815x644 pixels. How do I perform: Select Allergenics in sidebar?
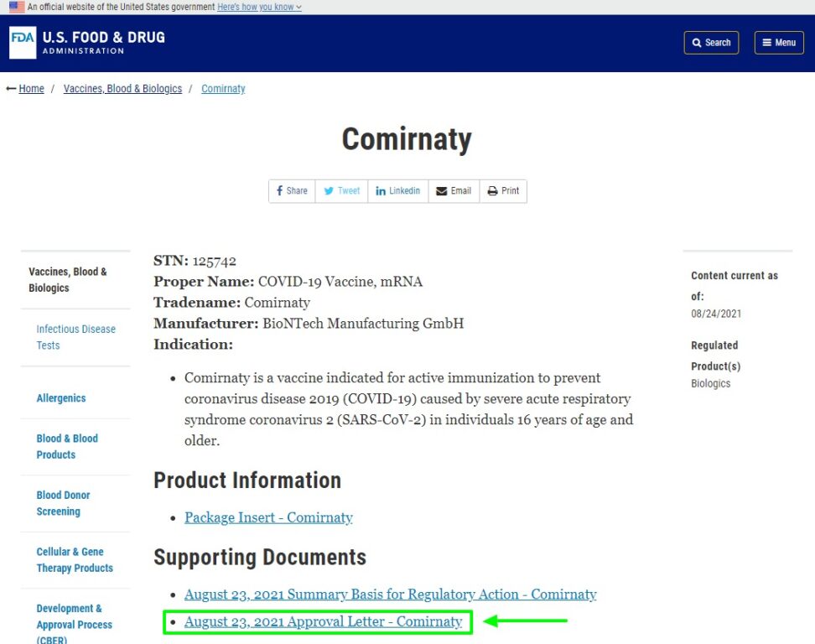click(x=61, y=398)
